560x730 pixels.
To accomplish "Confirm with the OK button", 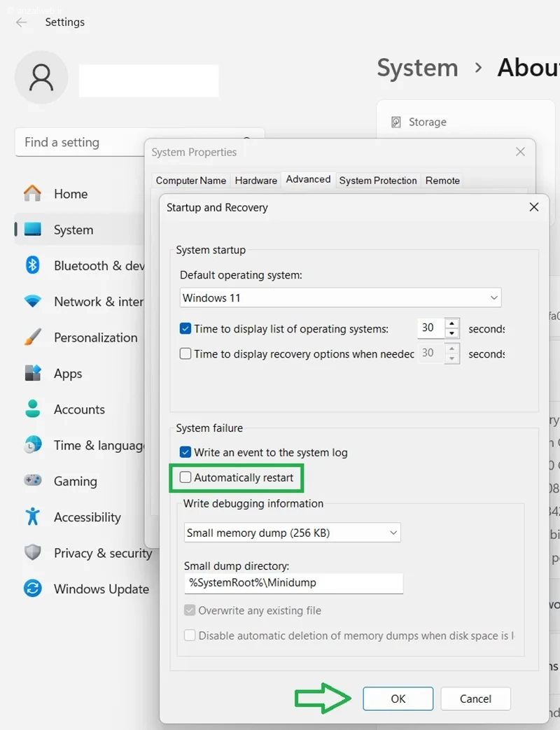I will coord(398,699).
